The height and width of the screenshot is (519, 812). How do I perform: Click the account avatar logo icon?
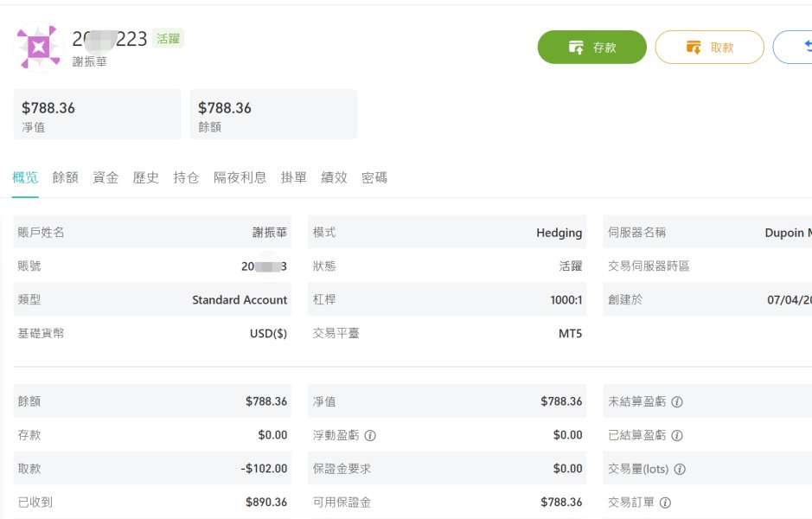point(39,47)
